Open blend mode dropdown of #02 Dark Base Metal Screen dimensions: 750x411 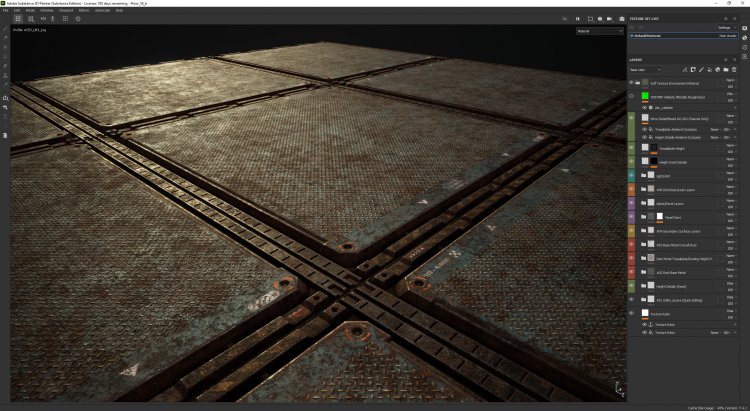pyautogui.click(x=730, y=269)
